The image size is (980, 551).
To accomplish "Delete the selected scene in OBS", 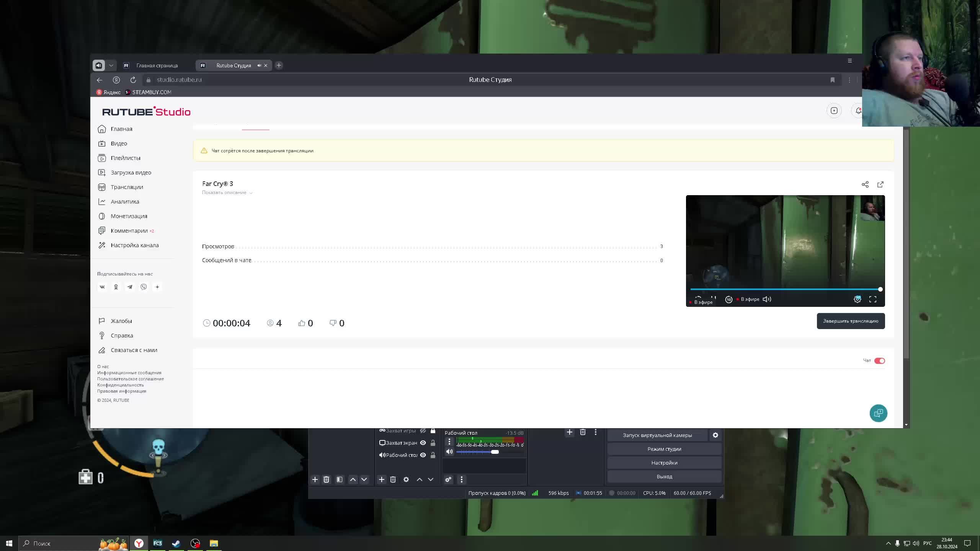I will [326, 479].
